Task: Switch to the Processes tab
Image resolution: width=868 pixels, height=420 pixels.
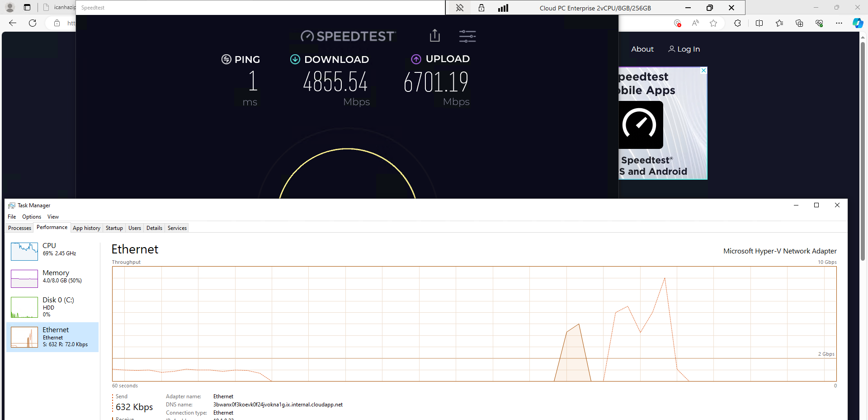Action: pyautogui.click(x=19, y=228)
